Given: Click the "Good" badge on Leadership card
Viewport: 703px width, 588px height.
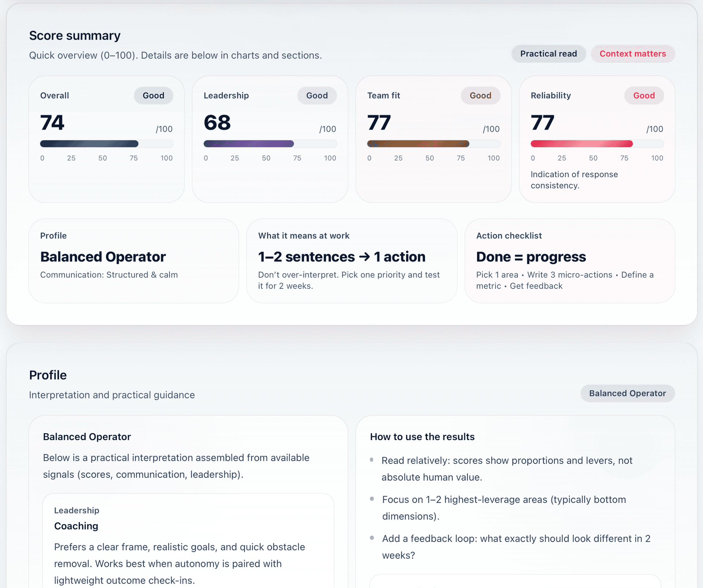Looking at the screenshot, I should point(317,96).
